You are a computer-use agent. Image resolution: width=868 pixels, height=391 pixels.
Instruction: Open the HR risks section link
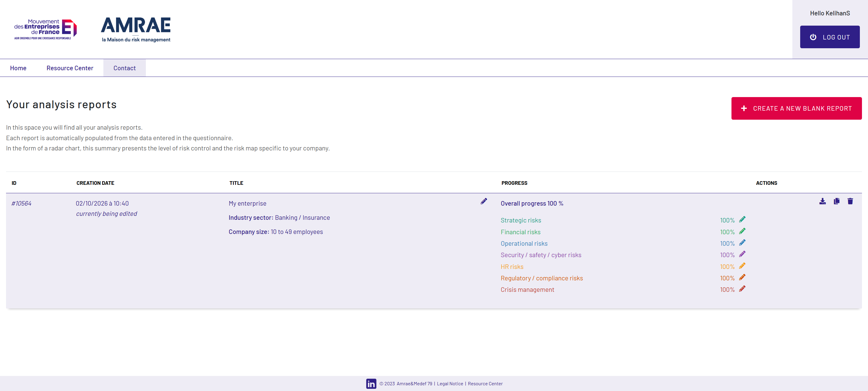pos(512,267)
